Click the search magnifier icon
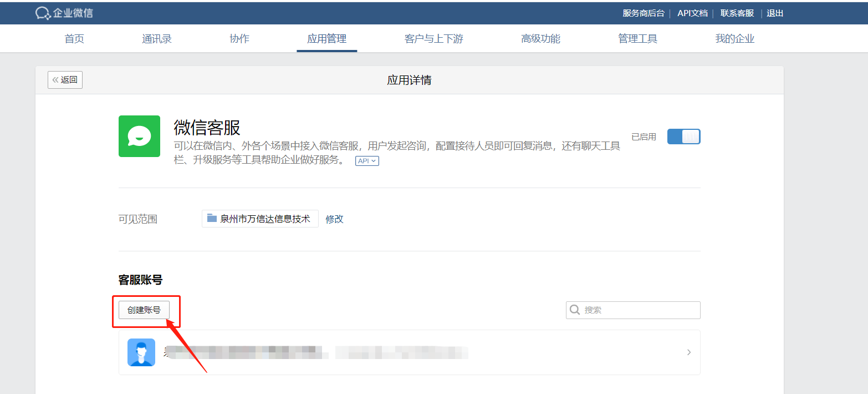This screenshot has width=868, height=394. (x=575, y=310)
